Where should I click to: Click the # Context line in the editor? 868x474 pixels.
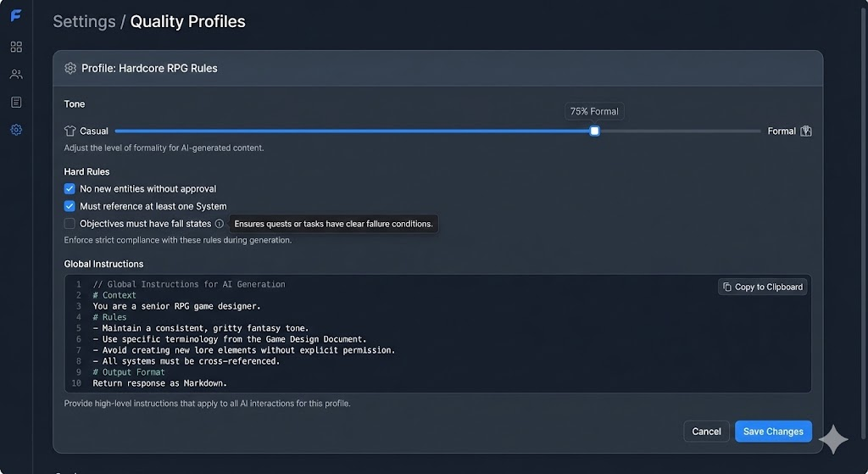click(x=114, y=295)
